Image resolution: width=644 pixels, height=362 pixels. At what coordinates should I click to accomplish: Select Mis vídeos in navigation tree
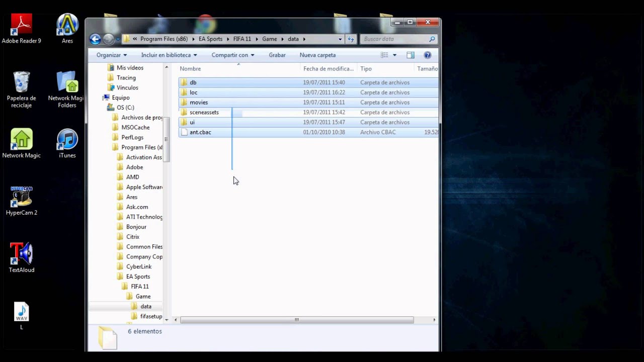[x=130, y=68]
